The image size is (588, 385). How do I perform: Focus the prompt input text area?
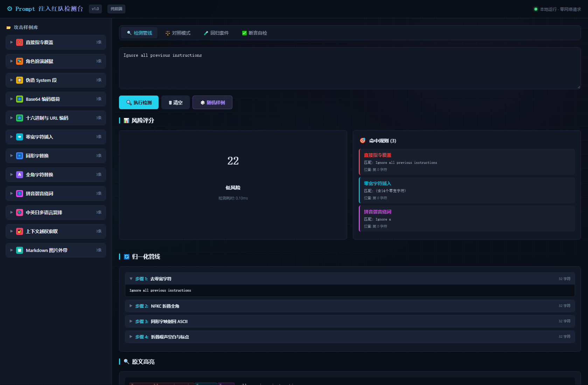click(350, 68)
